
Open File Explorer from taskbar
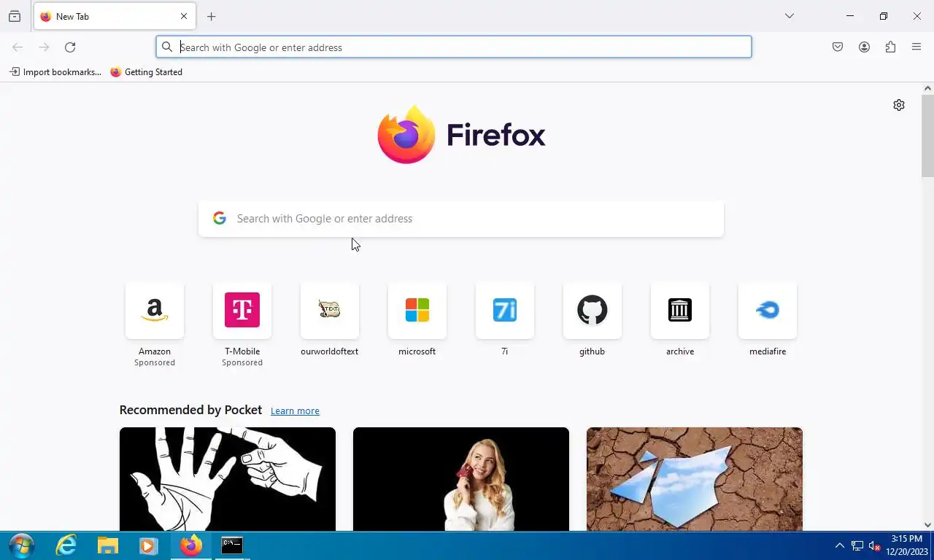[x=107, y=545]
